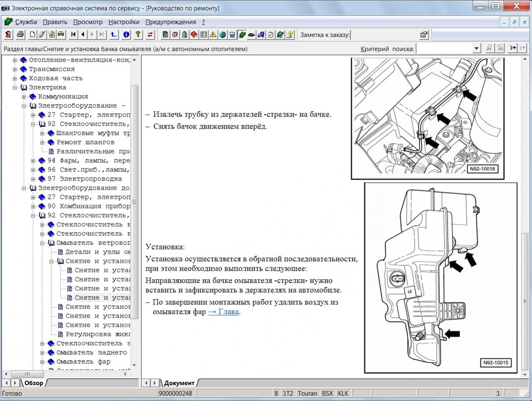This screenshot has height=401, width=532.
Task: Select 'Омыватель заднего' tree item
Action: pyautogui.click(x=92, y=353)
